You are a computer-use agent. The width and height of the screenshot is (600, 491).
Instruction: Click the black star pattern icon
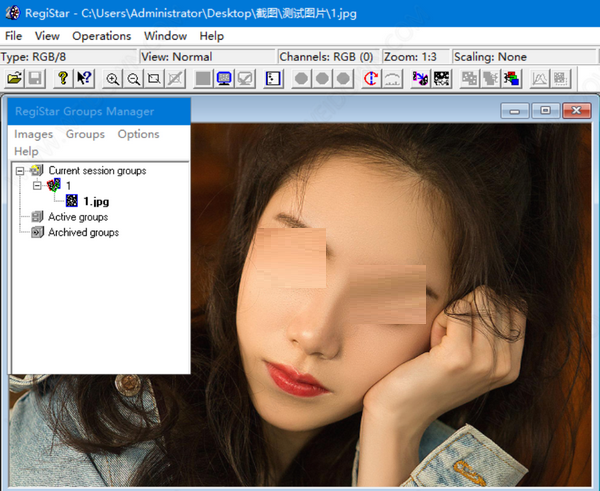coord(442,79)
